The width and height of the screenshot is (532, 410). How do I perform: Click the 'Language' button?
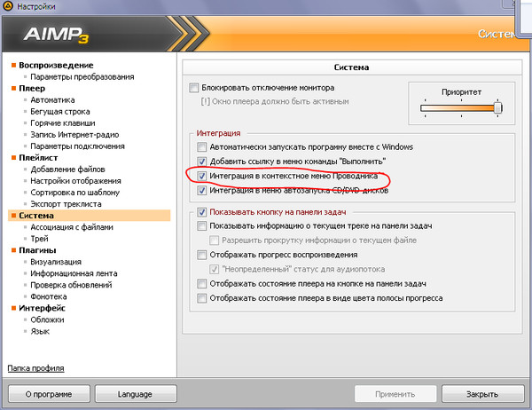pos(136,394)
